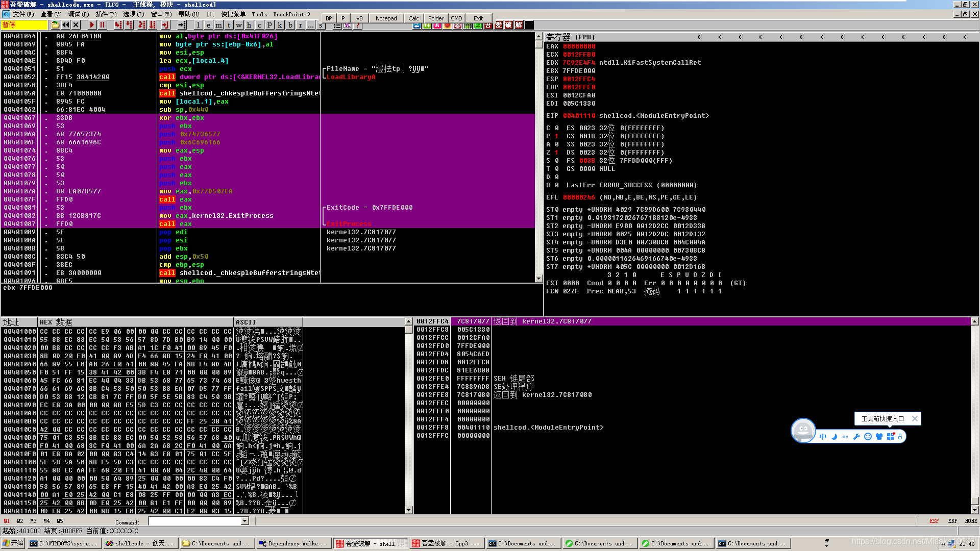Click the Trace Over toolbar icon
The image size is (980, 551).
153,24
